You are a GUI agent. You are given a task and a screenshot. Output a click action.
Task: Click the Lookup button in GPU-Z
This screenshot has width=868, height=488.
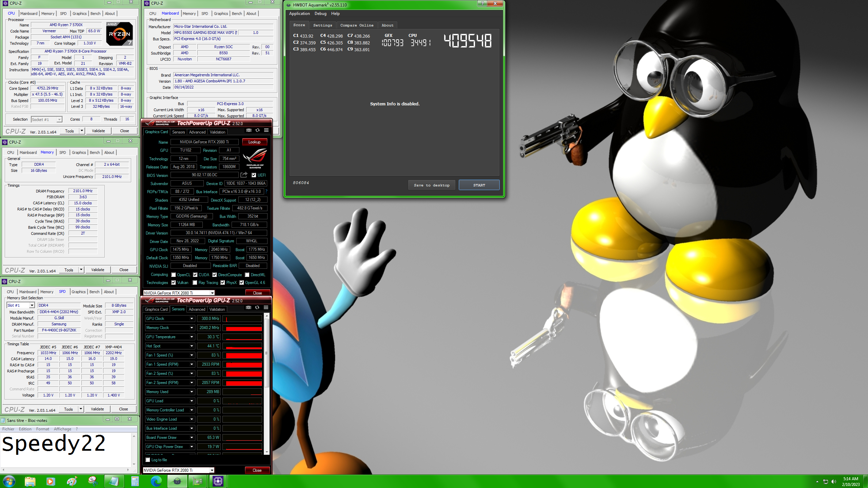[x=254, y=142]
